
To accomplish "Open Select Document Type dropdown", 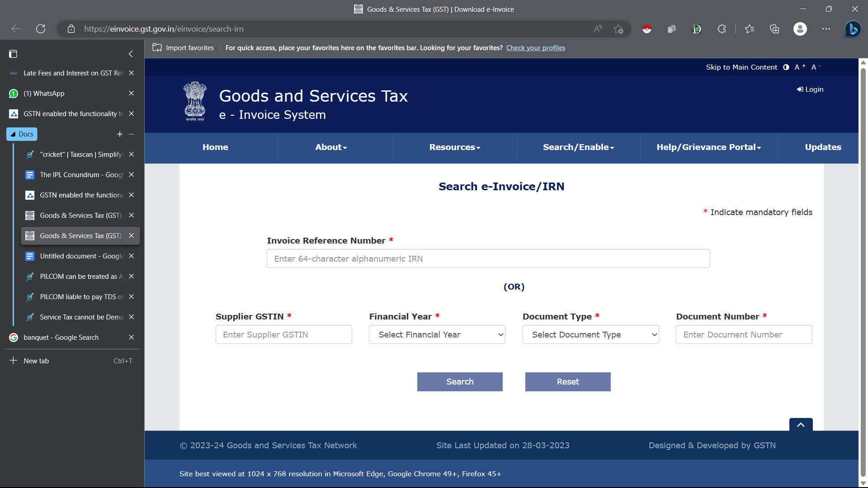I will 590,335.
